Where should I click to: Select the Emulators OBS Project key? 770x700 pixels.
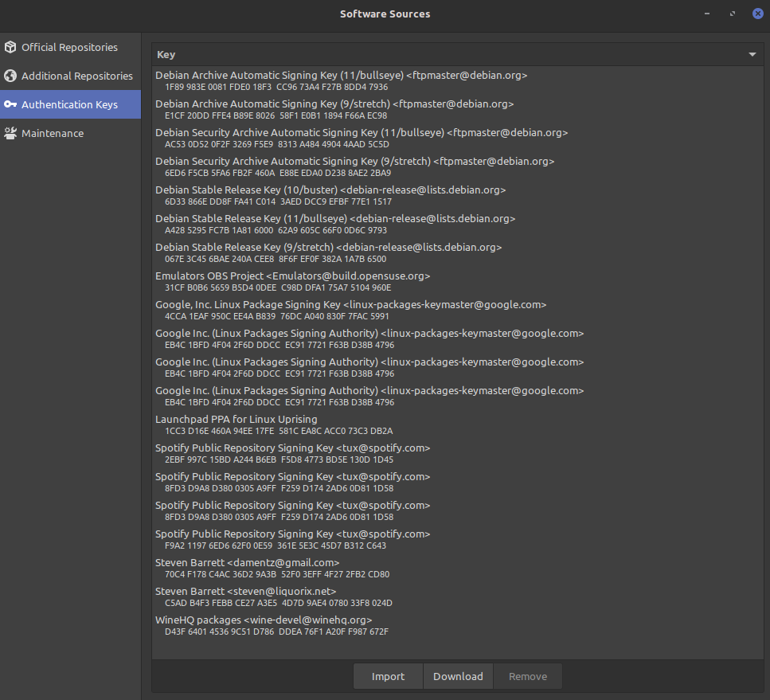point(457,281)
